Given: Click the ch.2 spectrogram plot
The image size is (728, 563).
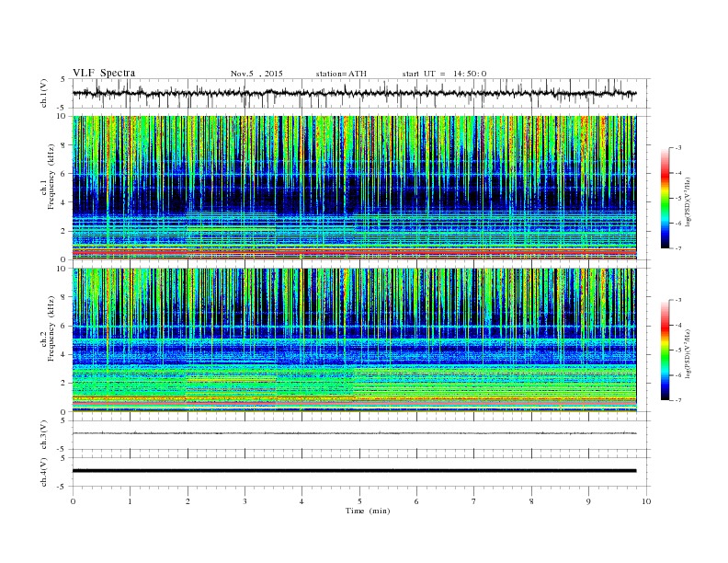Looking at the screenshot, I should (354, 340).
